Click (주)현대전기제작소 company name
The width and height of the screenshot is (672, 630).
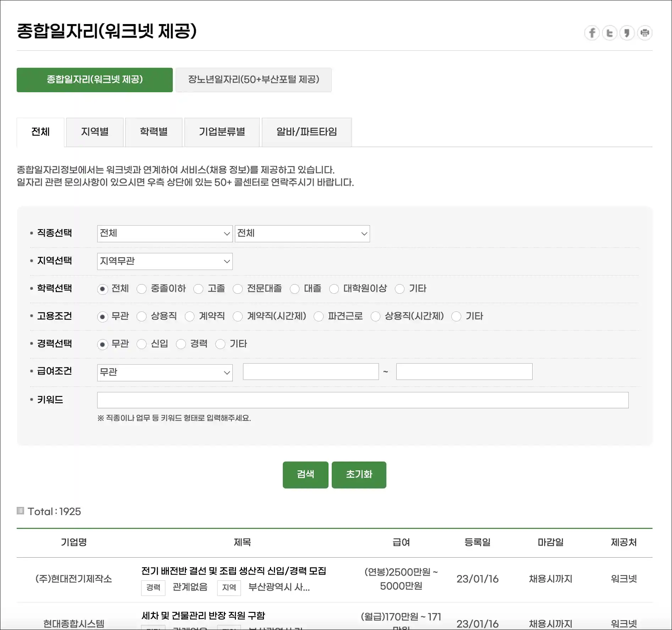[74, 579]
